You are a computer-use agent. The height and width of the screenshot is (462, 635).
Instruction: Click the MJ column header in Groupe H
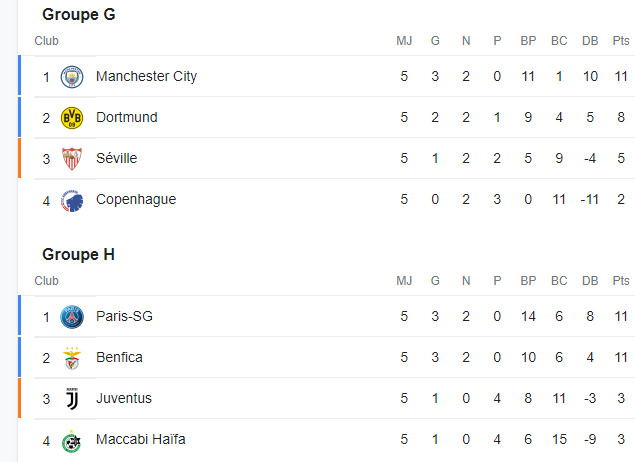[404, 281]
